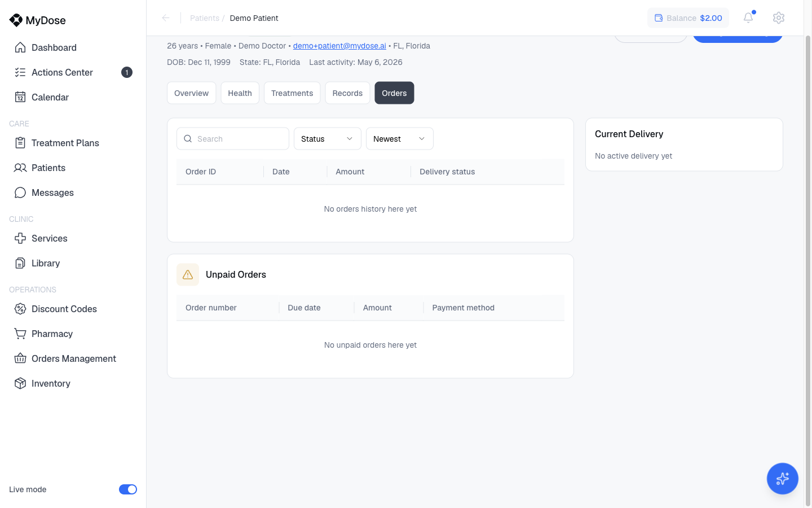The image size is (812, 508).
Task: Toggle Live mode switch off
Action: (x=128, y=489)
